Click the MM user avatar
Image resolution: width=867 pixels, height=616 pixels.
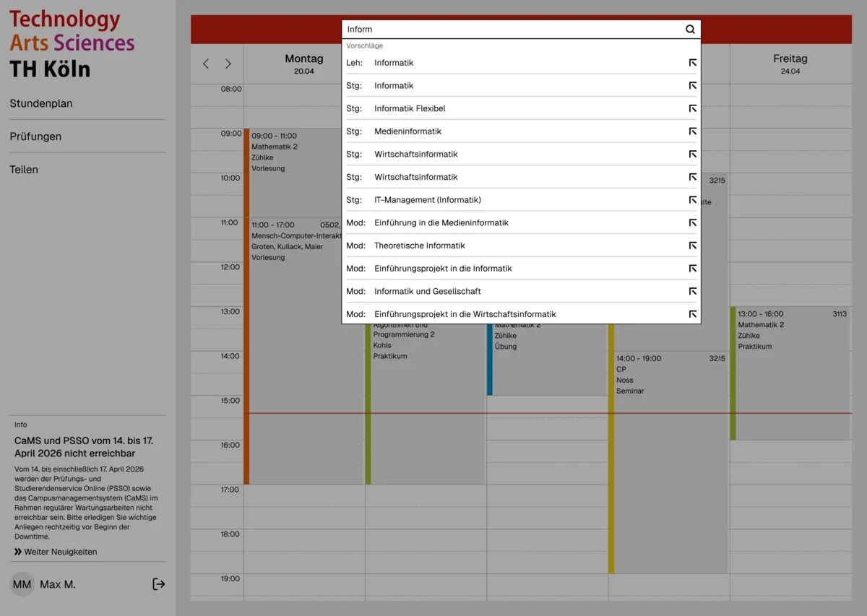pyautogui.click(x=22, y=584)
